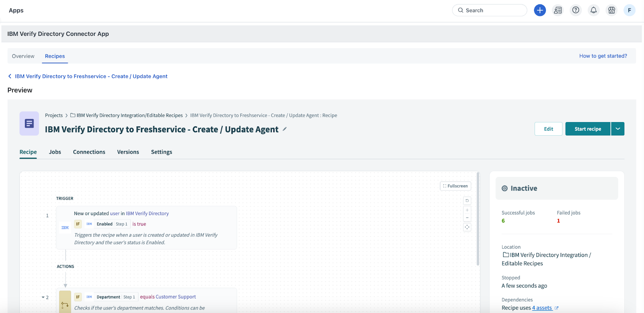Click the canvas reset undo icon
This screenshot has width=644, height=313.
(467, 201)
